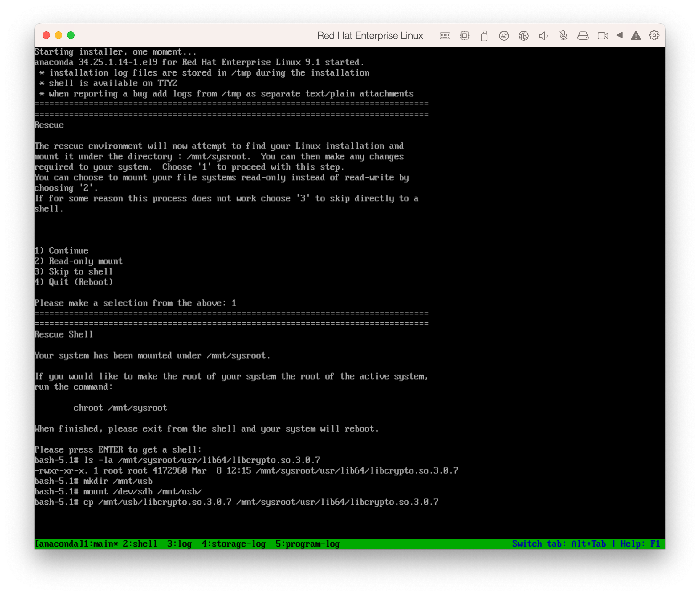Open the VM settings gear
This screenshot has width=700, height=595.
(x=654, y=35)
